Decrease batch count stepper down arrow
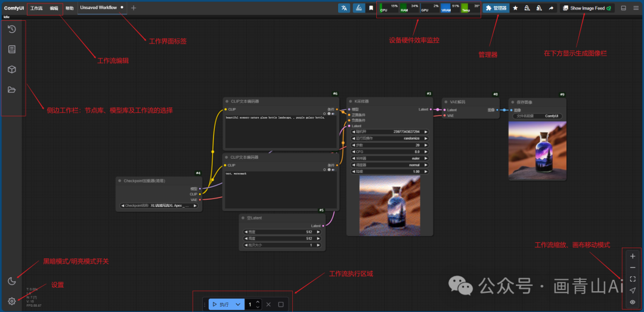 [258, 307]
